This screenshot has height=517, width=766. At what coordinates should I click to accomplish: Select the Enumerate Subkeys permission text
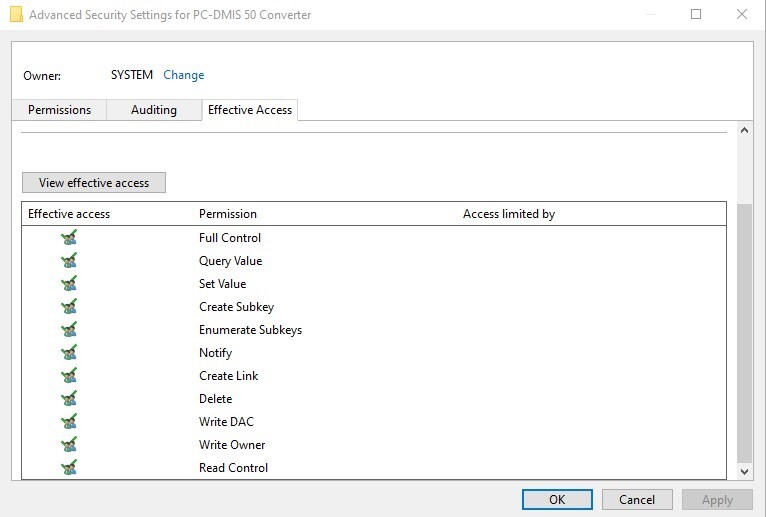250,330
